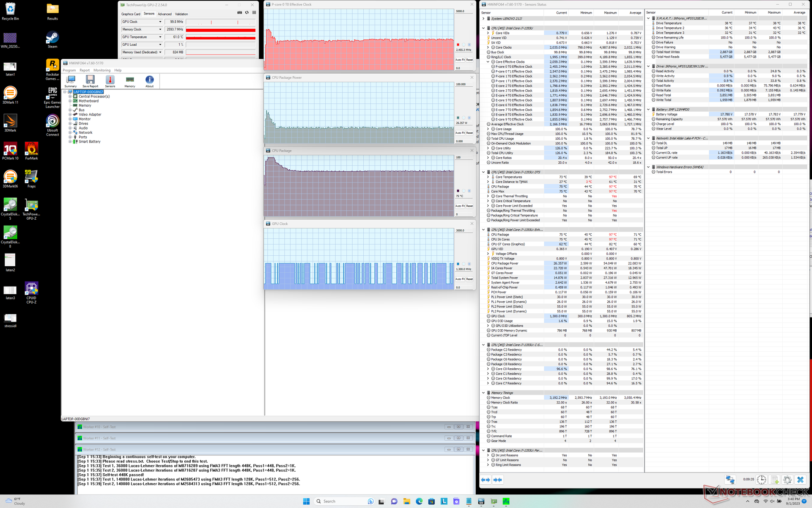Switch to the Advanced tab in GPU-Z
This screenshot has width=812, height=508.
tap(165, 14)
